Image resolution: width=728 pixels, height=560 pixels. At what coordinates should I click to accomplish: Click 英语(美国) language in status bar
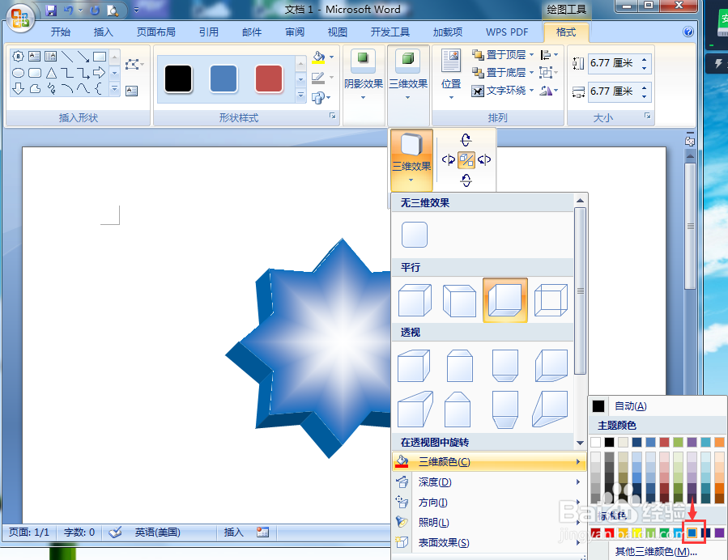(157, 532)
